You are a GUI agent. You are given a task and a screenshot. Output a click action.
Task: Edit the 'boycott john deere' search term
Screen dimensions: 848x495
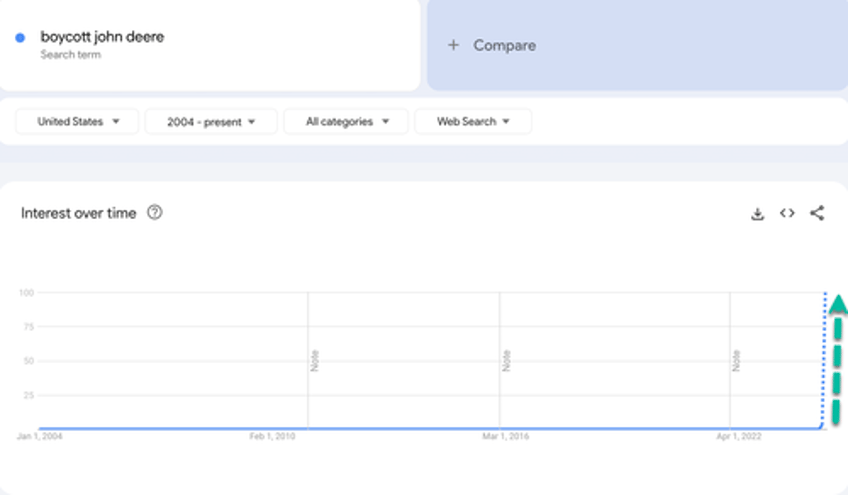click(x=102, y=37)
